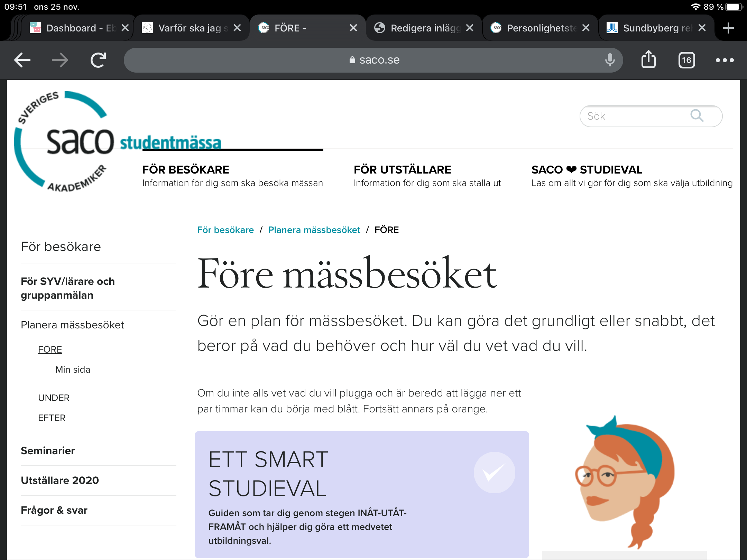747x560 pixels.
Task: Open the 16 tabs overview
Action: point(686,60)
